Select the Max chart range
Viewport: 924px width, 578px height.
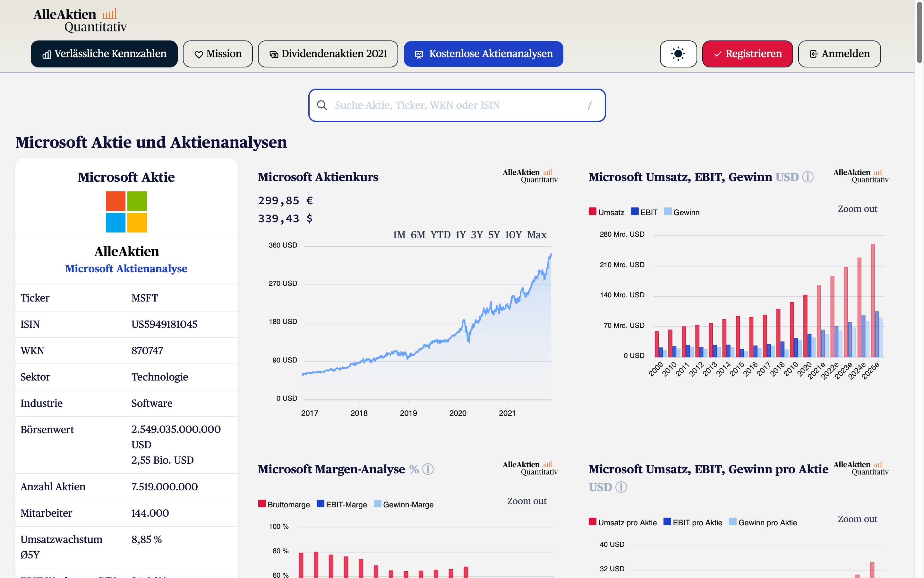pyautogui.click(x=537, y=235)
